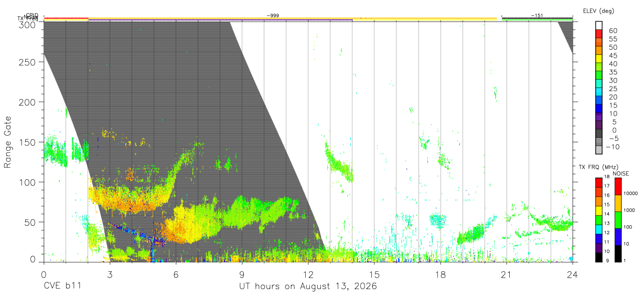Click the '50' tick on the Range Gate axis
This screenshot has height=297, width=644.
[29, 222]
